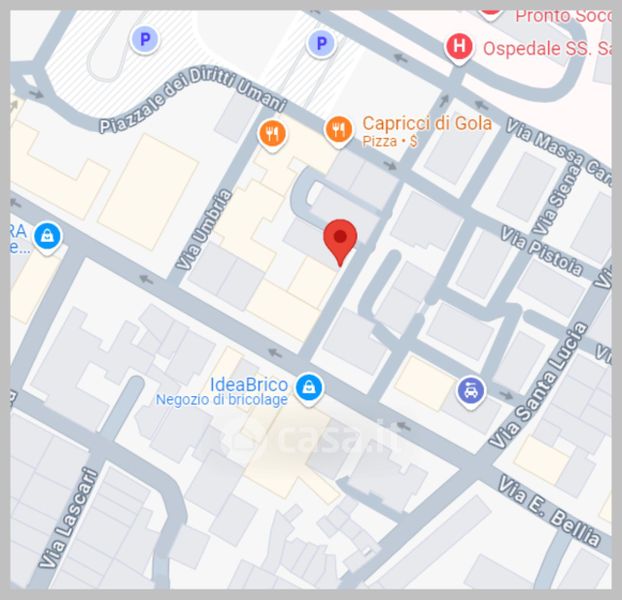Select the Via Umbria street label
The image size is (622, 600).
click(x=203, y=230)
